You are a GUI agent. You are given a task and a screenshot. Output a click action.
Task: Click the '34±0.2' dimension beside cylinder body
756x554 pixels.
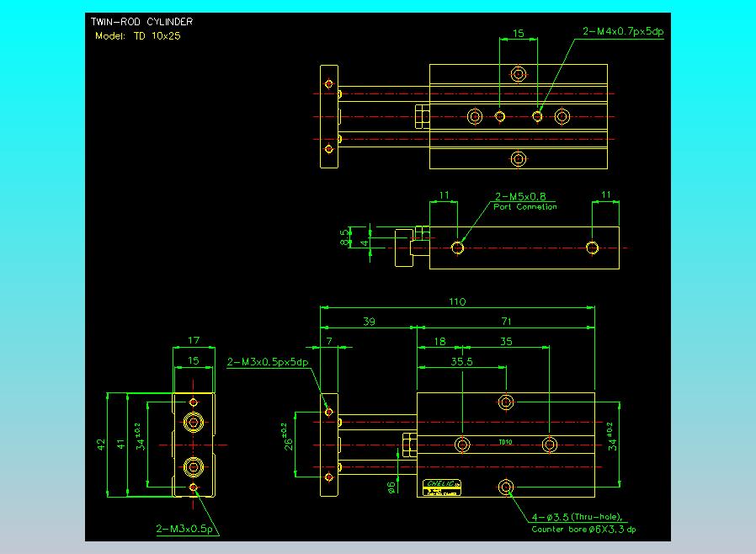click(611, 437)
